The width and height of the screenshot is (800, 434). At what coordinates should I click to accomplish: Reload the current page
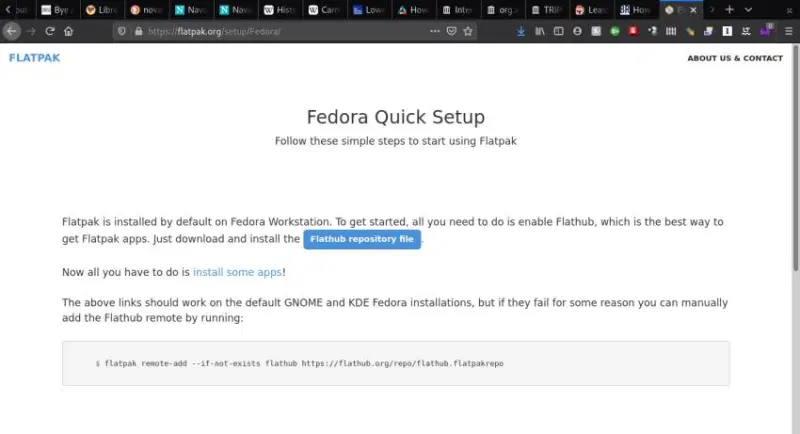[x=51, y=31]
